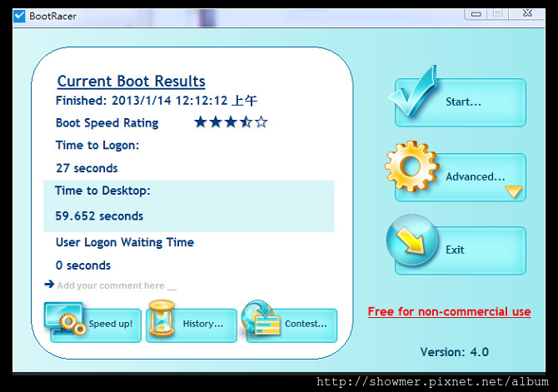The image size is (558, 392).
Task: Click the 0 seconds value
Action: point(83,265)
